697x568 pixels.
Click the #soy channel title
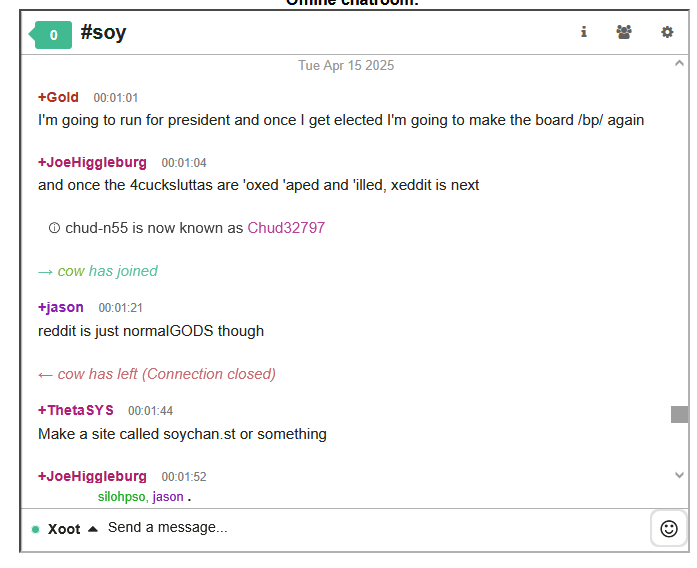pos(103,33)
